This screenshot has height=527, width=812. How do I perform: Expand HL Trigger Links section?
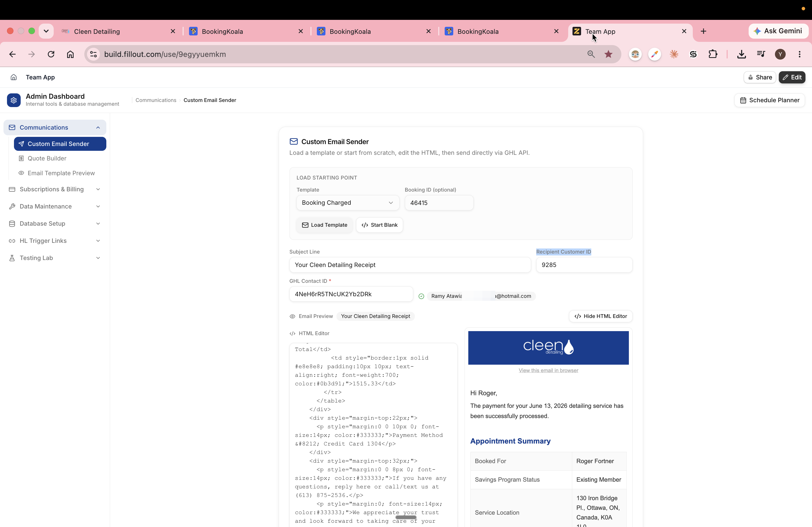(x=55, y=241)
